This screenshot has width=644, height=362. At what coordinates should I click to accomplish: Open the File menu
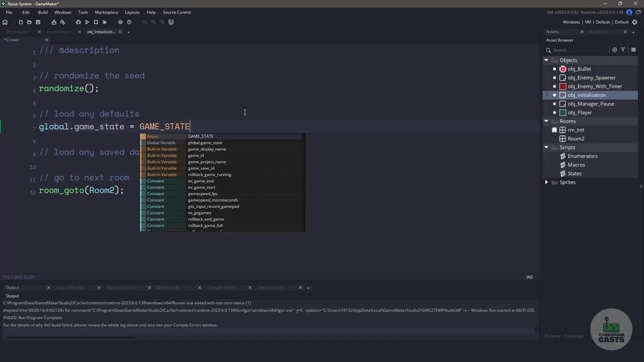pos(9,12)
